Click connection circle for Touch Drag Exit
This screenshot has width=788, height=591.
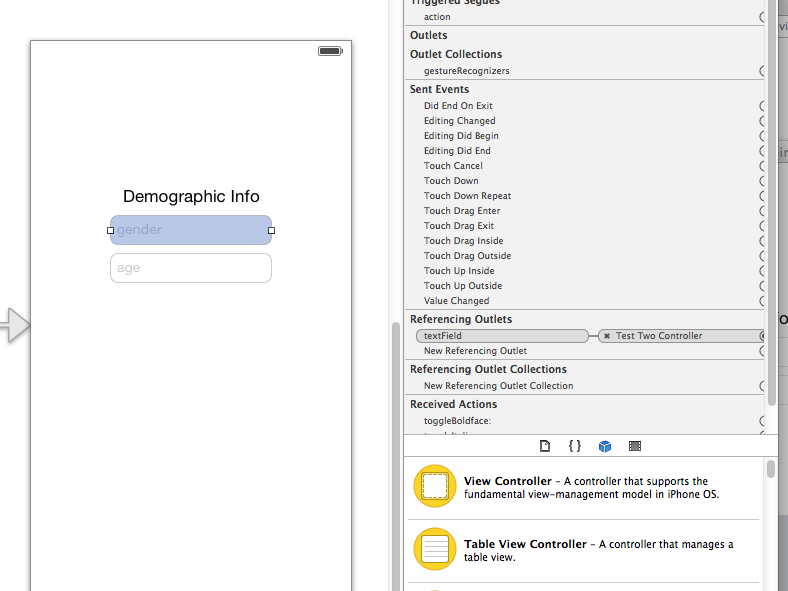[762, 226]
